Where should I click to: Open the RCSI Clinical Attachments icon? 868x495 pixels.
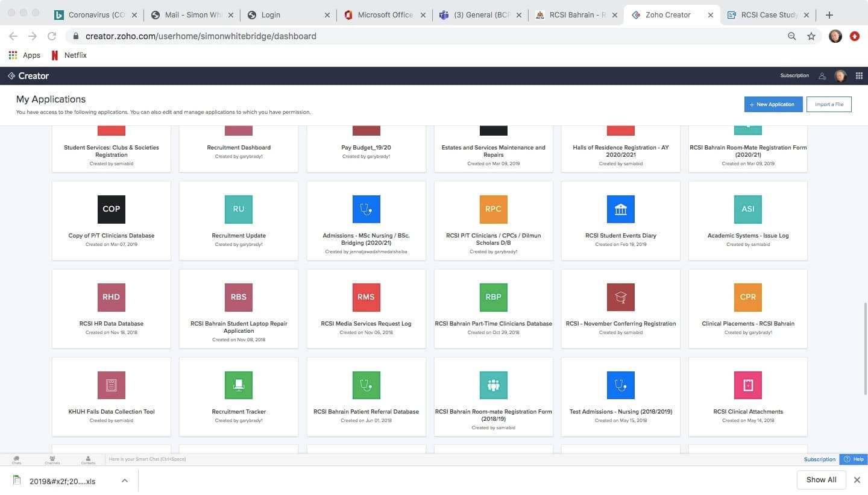748,385
